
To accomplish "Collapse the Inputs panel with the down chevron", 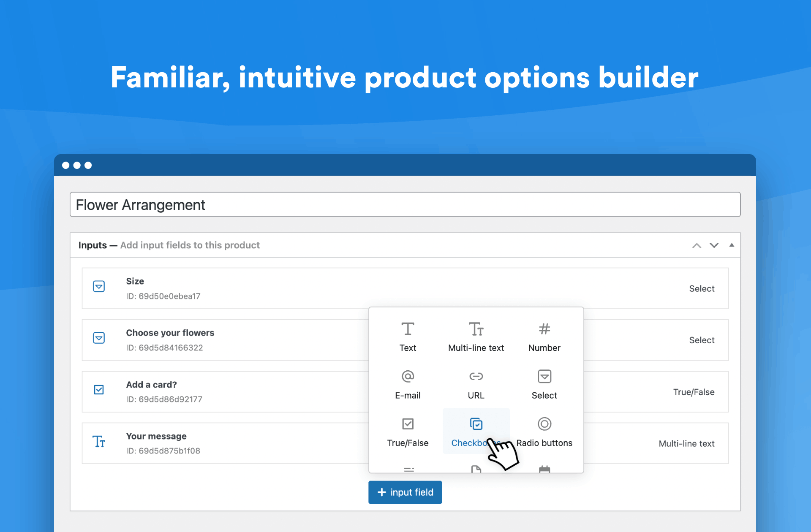I will click(x=714, y=245).
